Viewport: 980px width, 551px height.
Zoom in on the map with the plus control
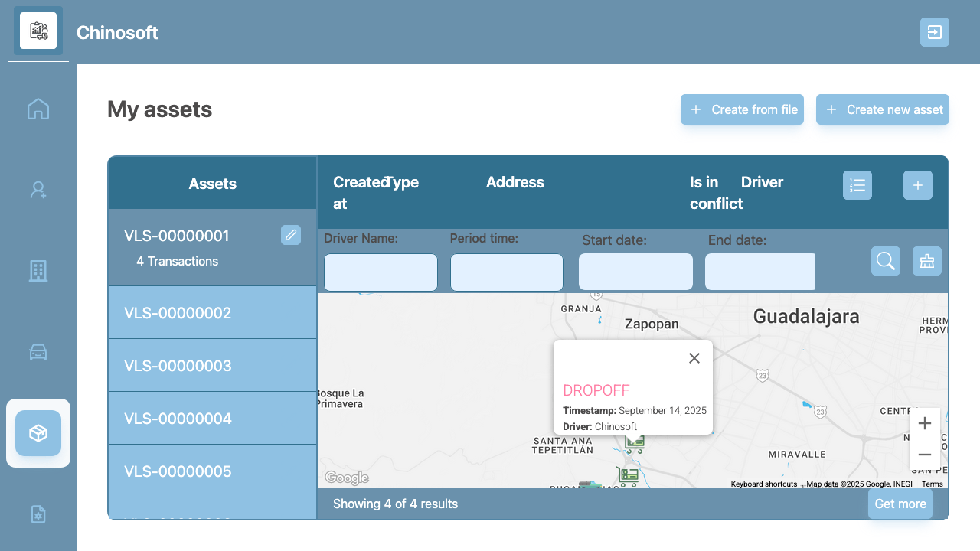coord(925,423)
